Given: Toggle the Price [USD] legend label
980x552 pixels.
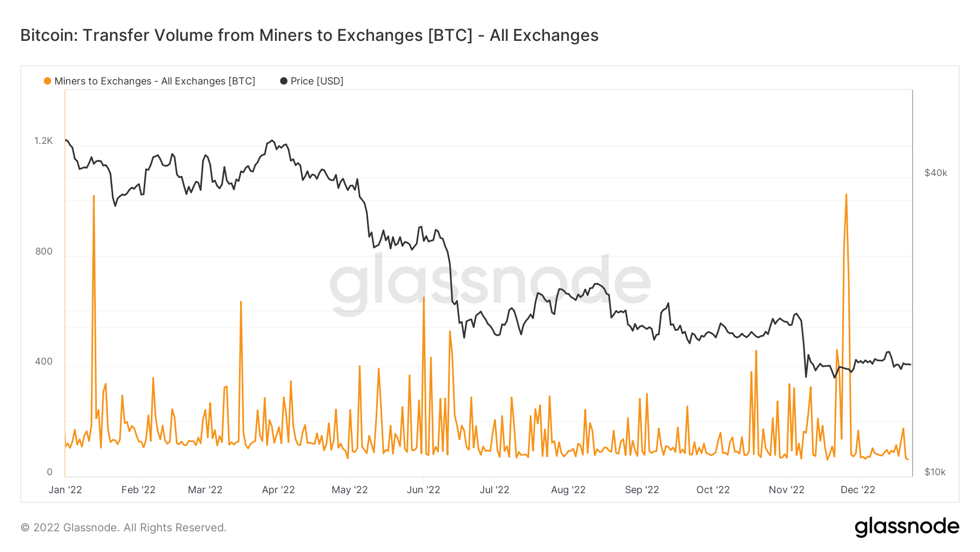Looking at the screenshot, I should tap(317, 81).
